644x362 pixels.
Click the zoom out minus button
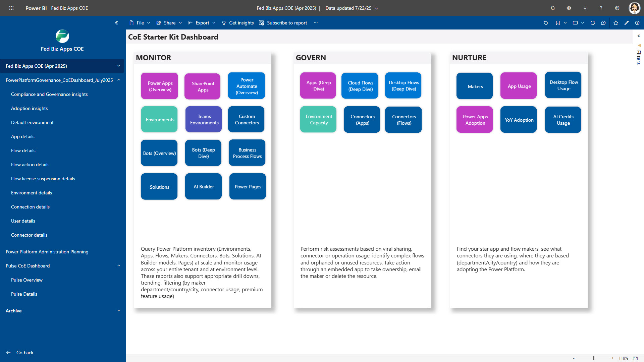(x=574, y=358)
